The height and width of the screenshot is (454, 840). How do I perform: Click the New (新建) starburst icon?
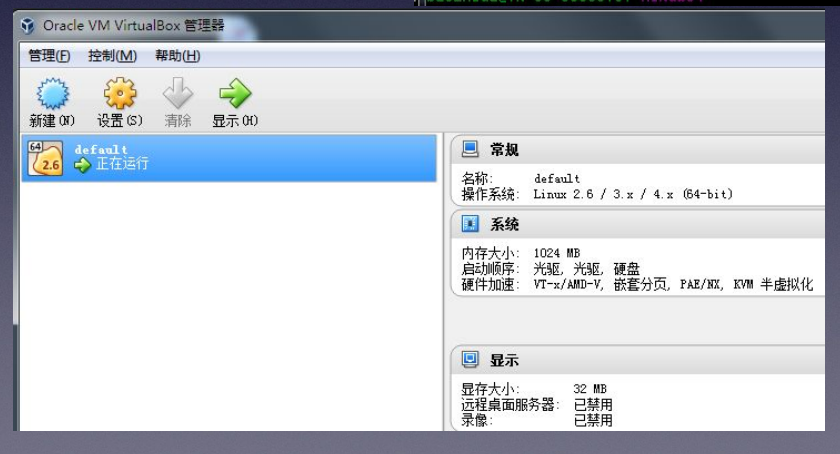(x=52, y=93)
